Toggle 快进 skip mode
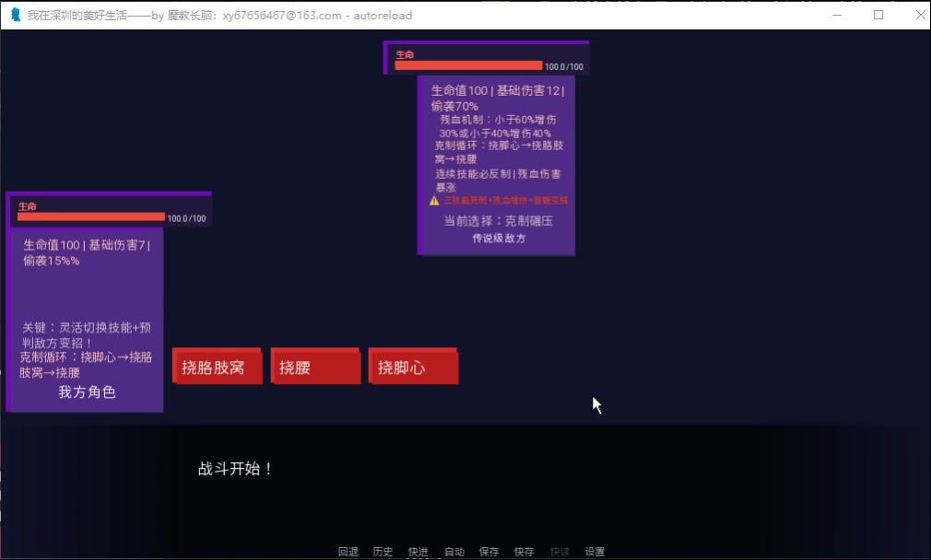 pyautogui.click(x=418, y=552)
